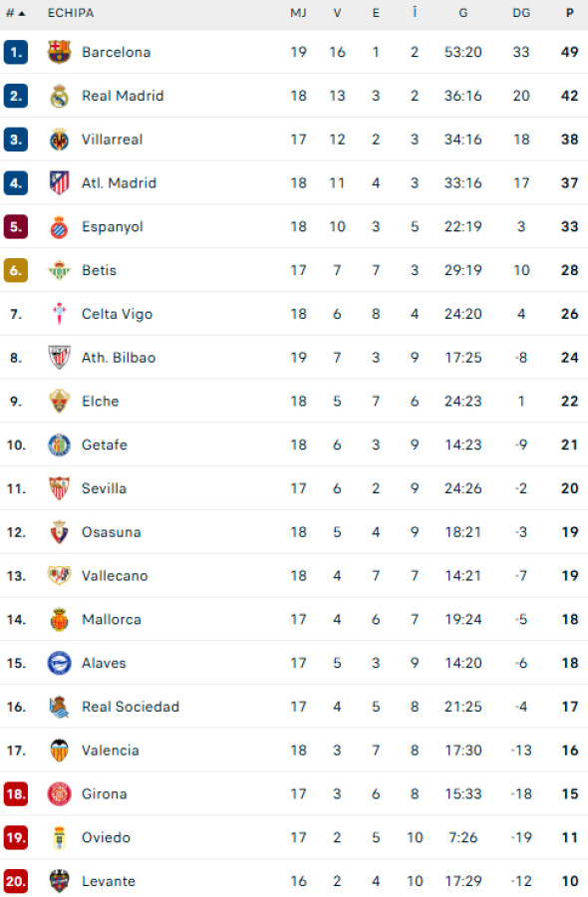Click the highlighted rank badge for Barcelona
Screen dimensions: 588x897
pos(15,52)
